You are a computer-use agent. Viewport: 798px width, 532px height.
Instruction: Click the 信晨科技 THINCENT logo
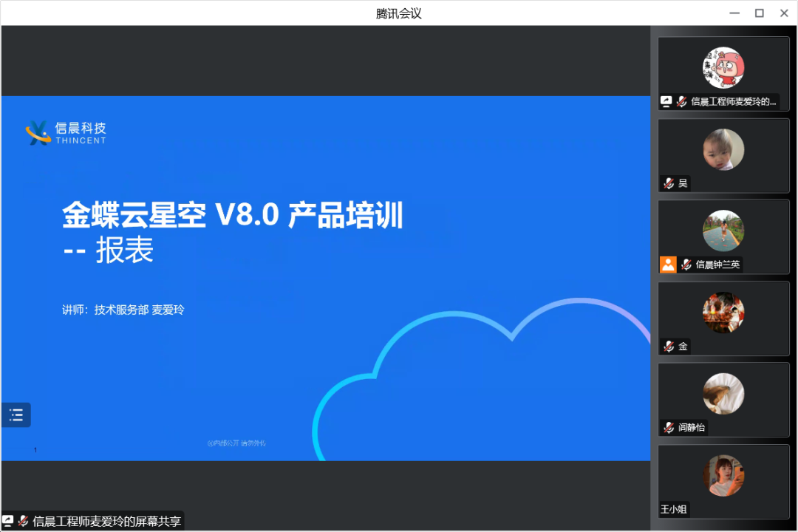tap(66, 133)
